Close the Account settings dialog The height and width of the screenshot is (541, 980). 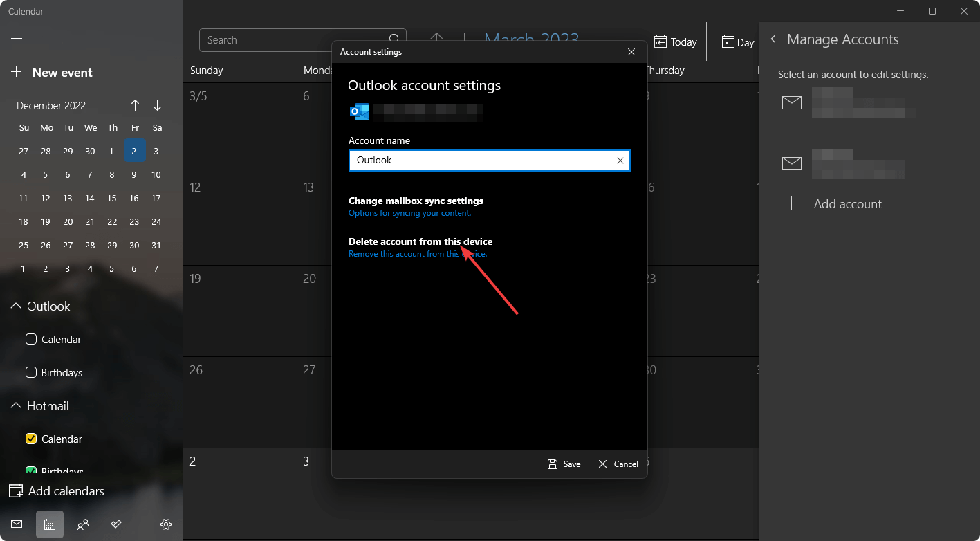pyautogui.click(x=631, y=52)
